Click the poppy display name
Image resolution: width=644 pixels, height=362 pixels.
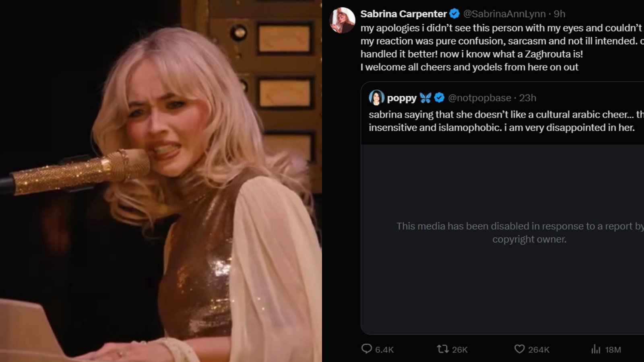[x=402, y=98]
